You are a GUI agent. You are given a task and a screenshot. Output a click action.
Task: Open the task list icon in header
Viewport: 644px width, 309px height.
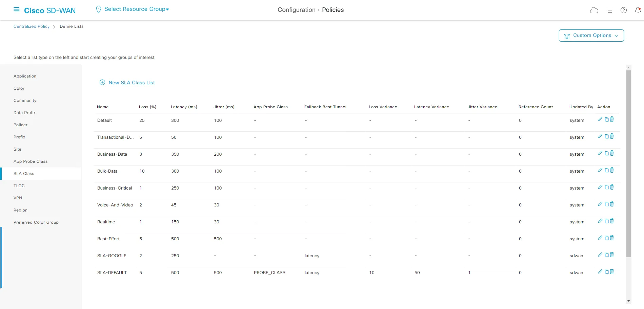609,10
